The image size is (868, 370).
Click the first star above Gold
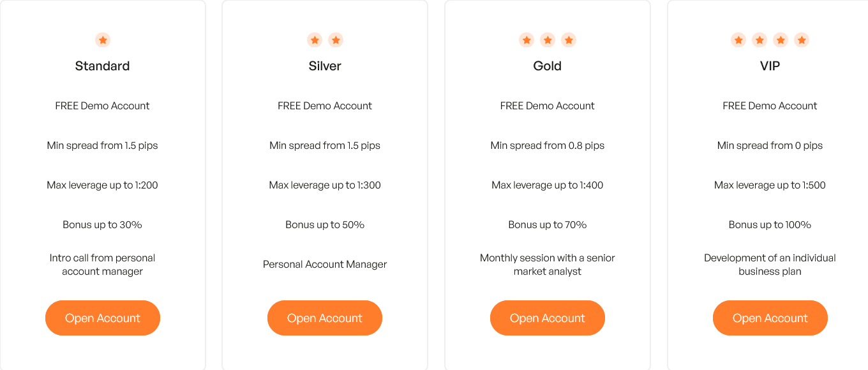527,40
